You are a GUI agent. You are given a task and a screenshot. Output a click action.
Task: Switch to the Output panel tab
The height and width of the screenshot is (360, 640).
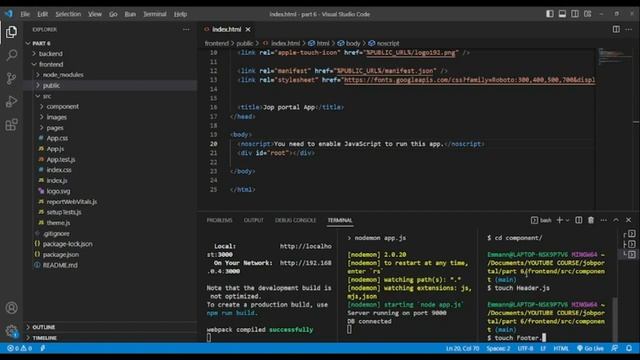click(253, 220)
